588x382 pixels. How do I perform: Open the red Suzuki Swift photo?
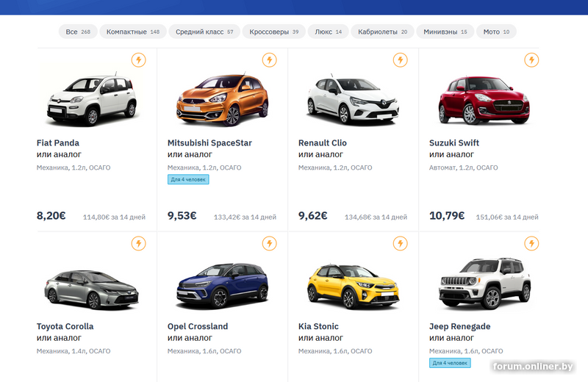[484, 100]
